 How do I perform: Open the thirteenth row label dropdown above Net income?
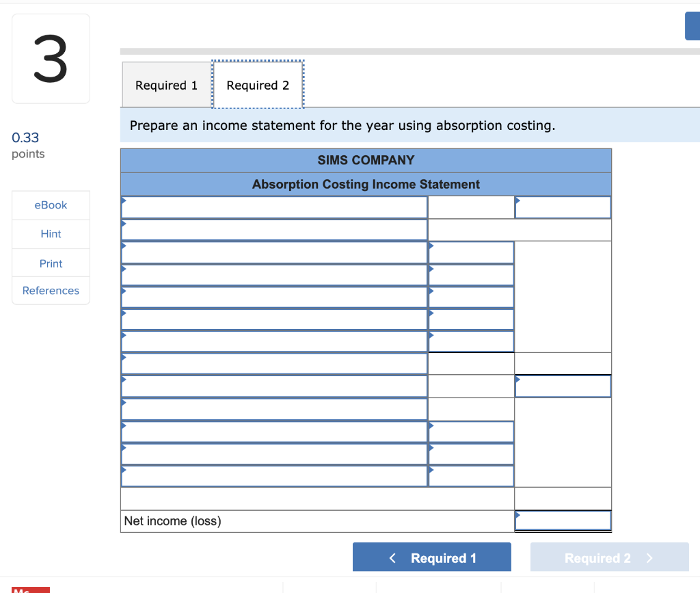[x=274, y=477]
